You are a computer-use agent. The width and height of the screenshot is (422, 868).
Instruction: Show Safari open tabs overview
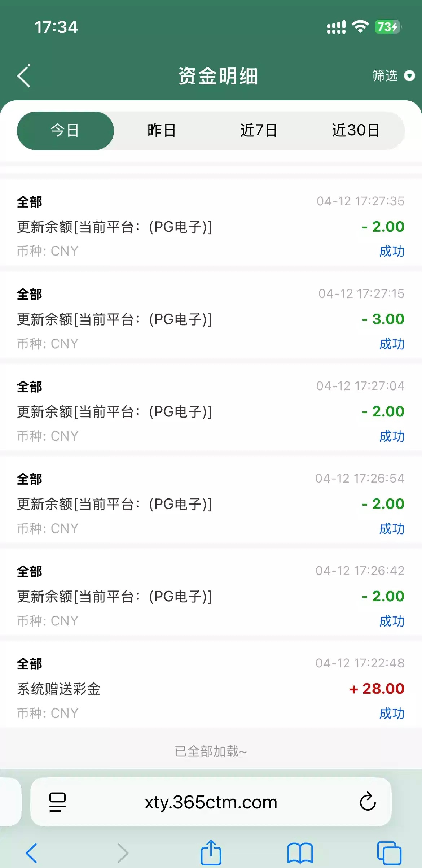click(x=389, y=853)
